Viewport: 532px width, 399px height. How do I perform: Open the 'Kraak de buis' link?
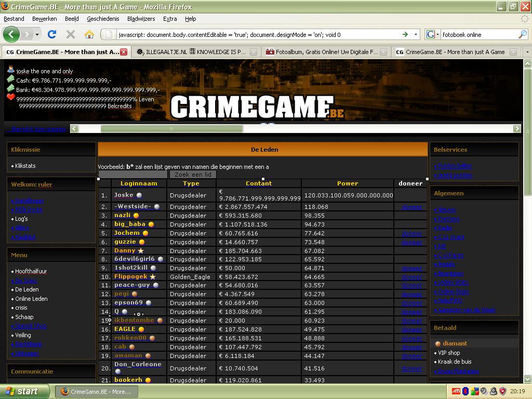click(x=455, y=362)
